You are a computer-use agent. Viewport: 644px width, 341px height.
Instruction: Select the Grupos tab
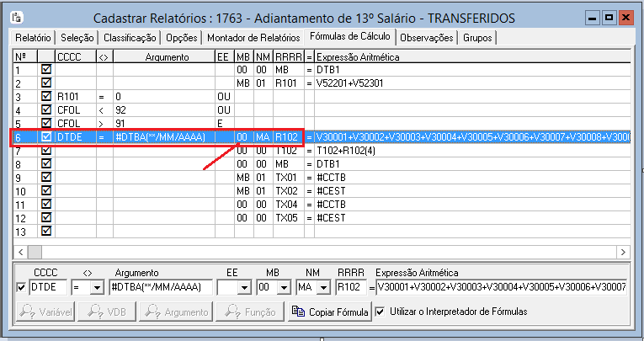pos(477,38)
